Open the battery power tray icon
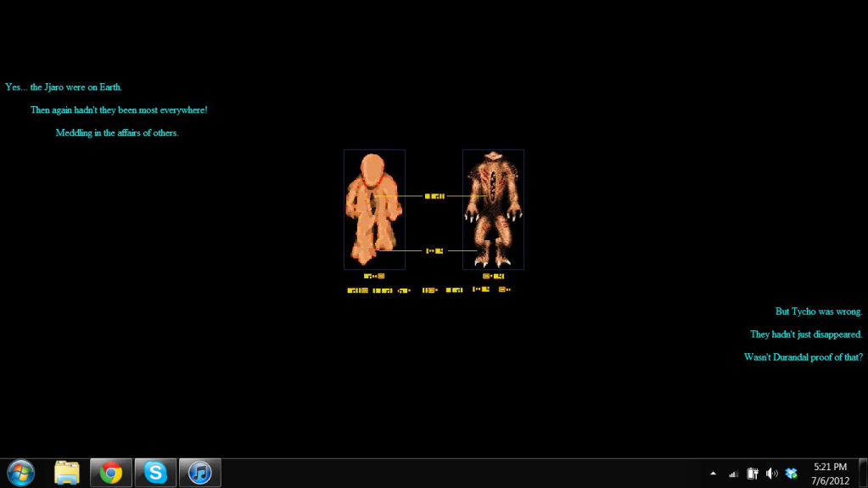Screen dimensions: 868x488 tap(753, 474)
